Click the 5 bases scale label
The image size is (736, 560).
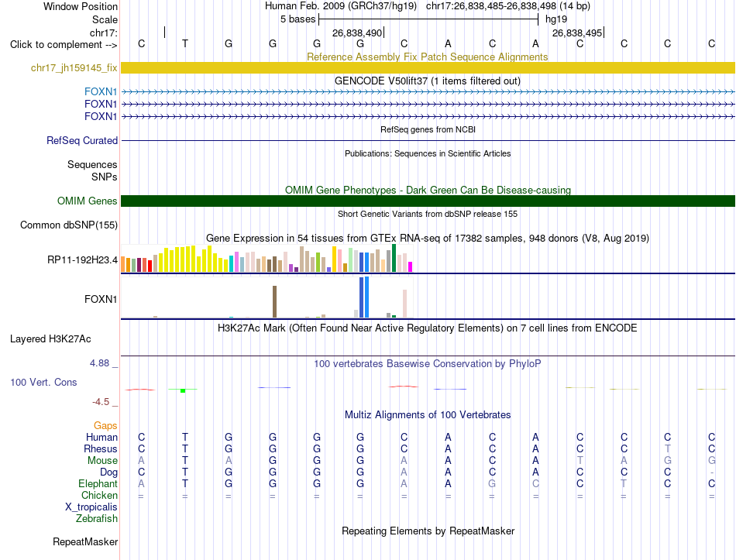[x=297, y=19]
